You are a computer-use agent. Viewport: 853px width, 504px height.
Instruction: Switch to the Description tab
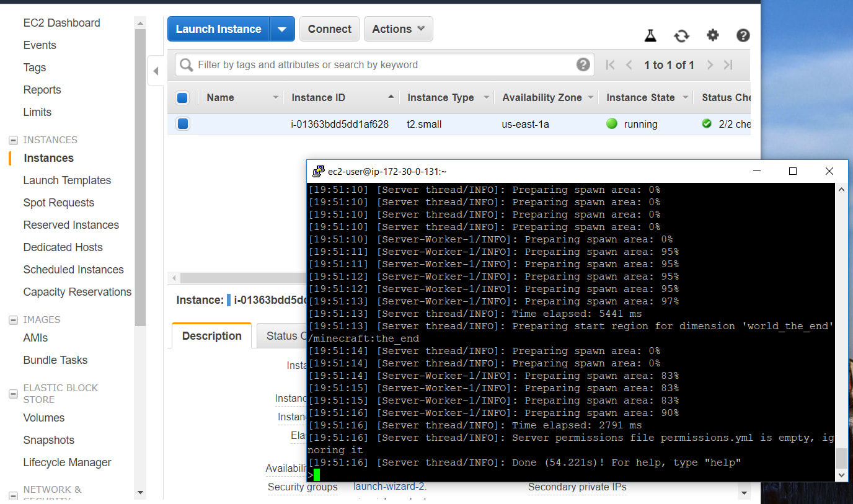[211, 336]
